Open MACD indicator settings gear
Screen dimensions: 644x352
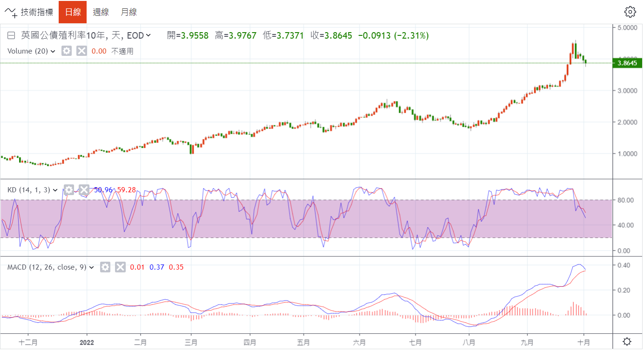coord(105,267)
